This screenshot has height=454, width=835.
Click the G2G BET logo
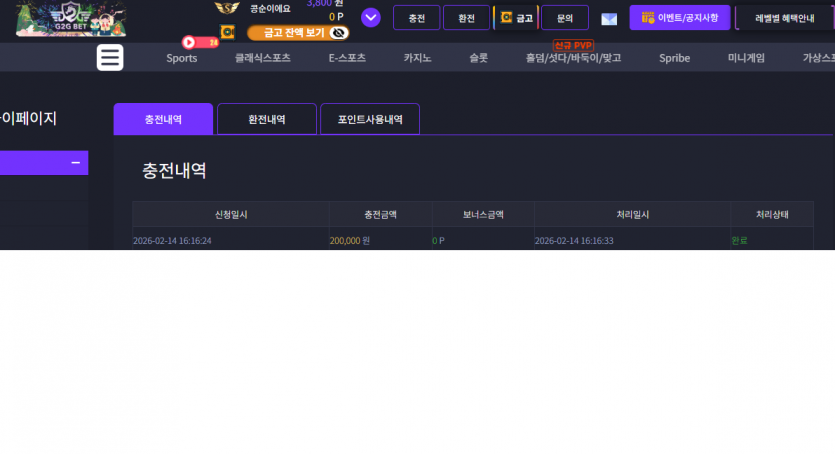(71, 19)
